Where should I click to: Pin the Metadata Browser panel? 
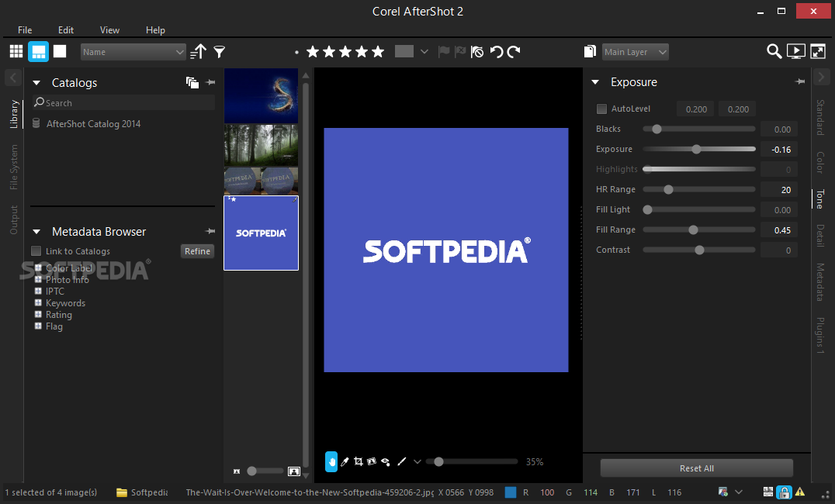[210, 232]
